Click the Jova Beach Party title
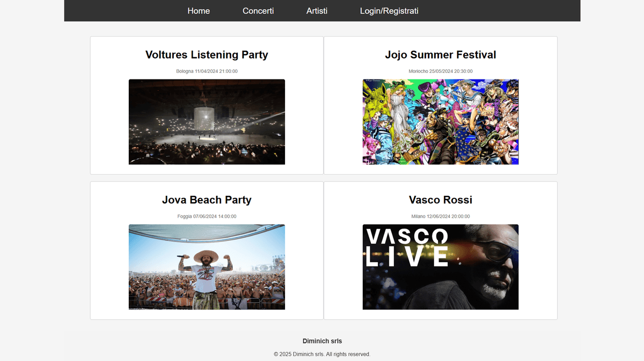The width and height of the screenshot is (644, 361). point(207,200)
